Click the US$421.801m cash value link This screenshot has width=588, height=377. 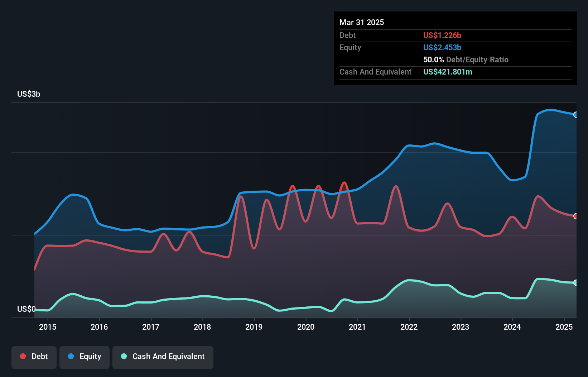click(448, 72)
